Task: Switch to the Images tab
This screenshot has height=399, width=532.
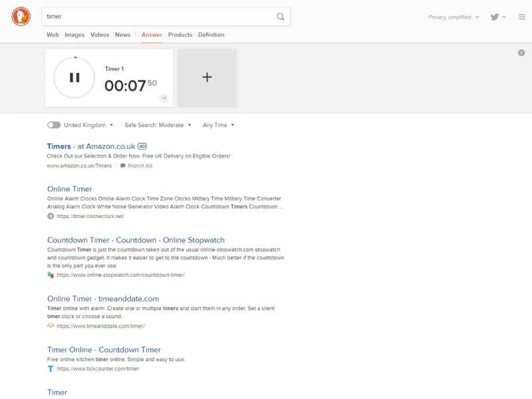Action: click(x=74, y=35)
